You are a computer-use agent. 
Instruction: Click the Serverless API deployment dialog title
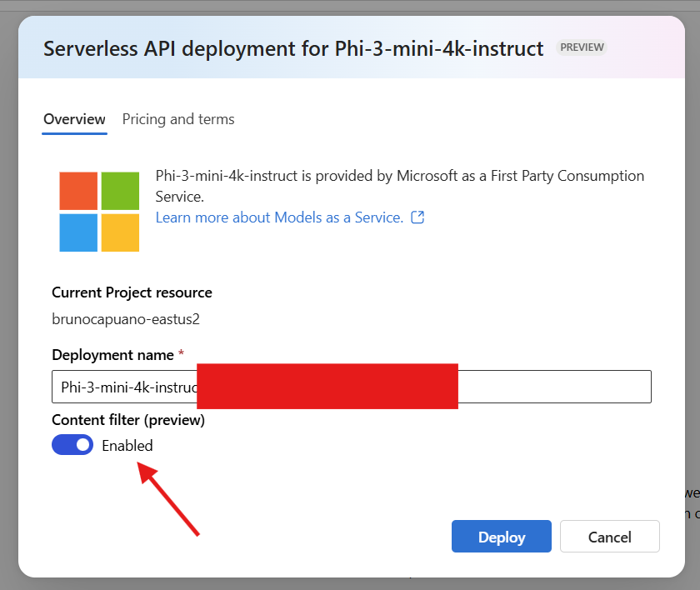pyautogui.click(x=293, y=47)
